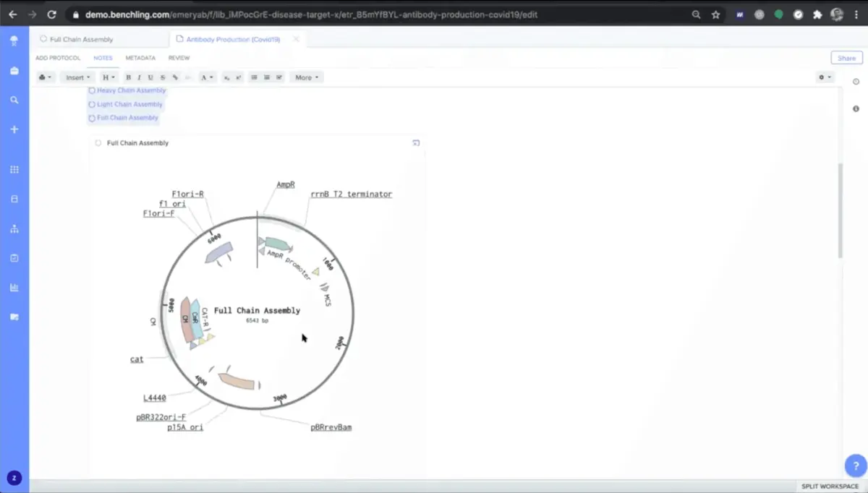Viewport: 868px width, 493px height.
Task: Open the help question mark button
Action: [856, 466]
